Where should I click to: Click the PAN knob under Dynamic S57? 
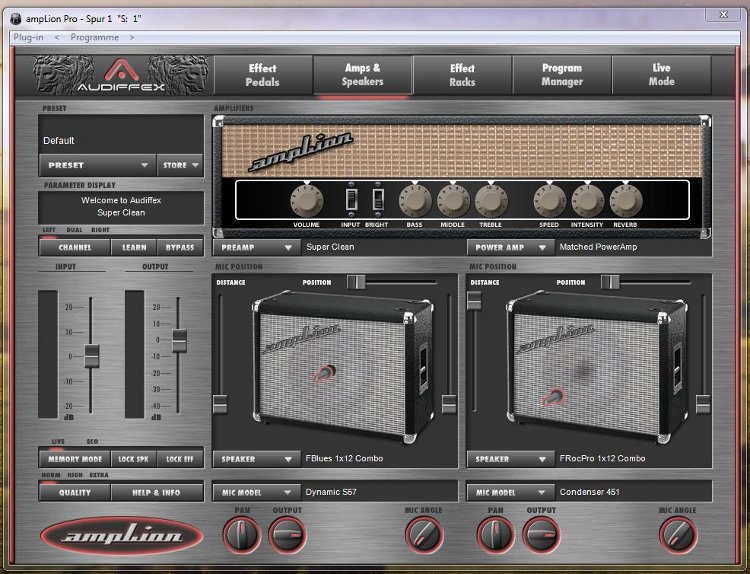242,535
